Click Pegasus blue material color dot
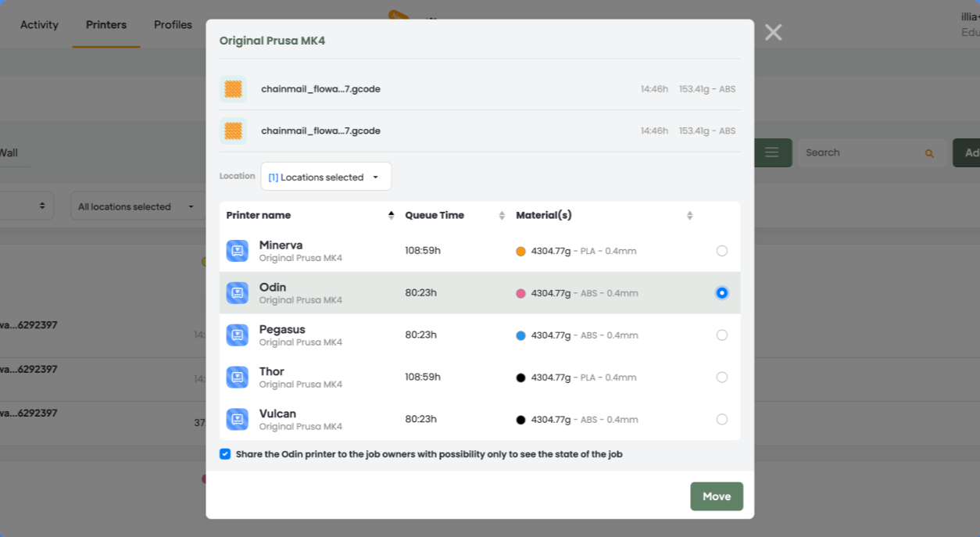Viewport: 980px width, 537px height. coord(520,336)
